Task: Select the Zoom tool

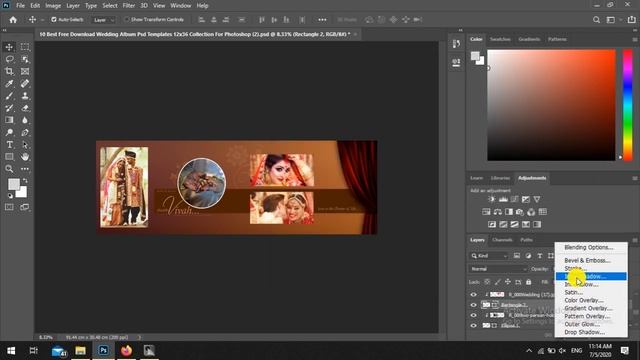Action: coord(9,169)
